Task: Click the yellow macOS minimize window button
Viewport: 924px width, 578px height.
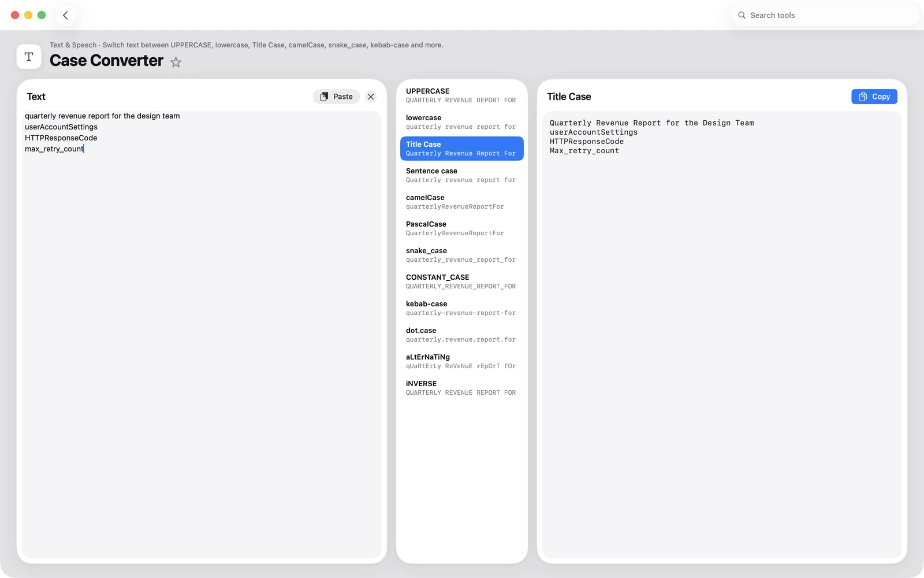Action: point(28,15)
